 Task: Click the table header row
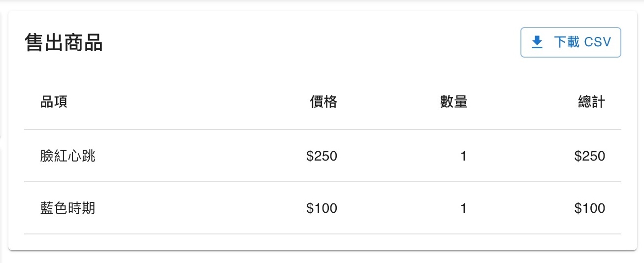pos(322,102)
